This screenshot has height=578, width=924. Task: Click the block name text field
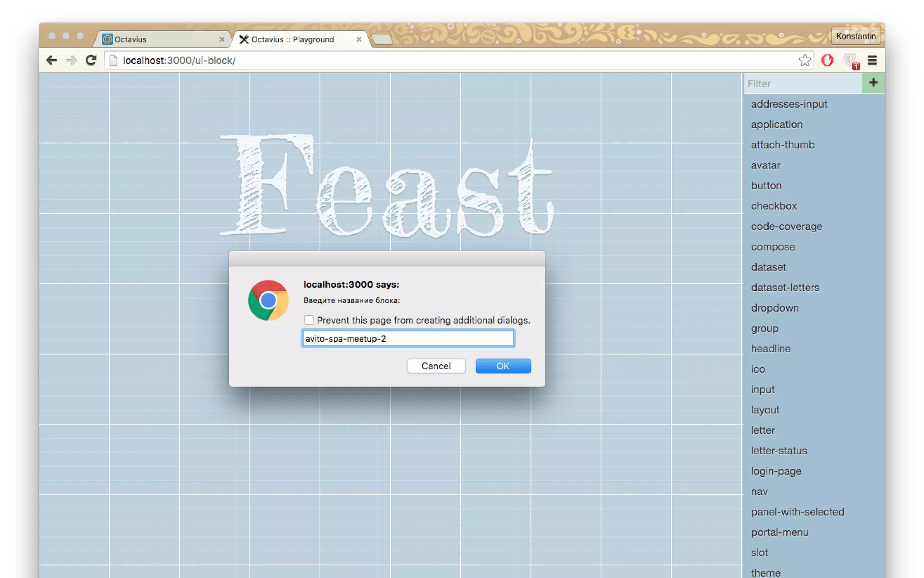click(x=407, y=339)
